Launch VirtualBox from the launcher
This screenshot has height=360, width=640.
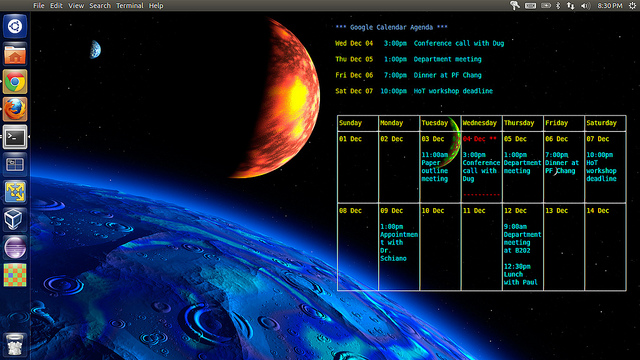[15, 220]
